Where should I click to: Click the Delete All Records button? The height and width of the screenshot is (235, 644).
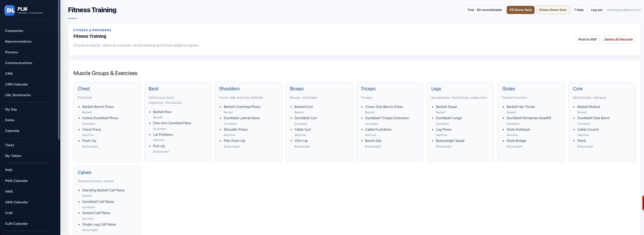tap(618, 39)
